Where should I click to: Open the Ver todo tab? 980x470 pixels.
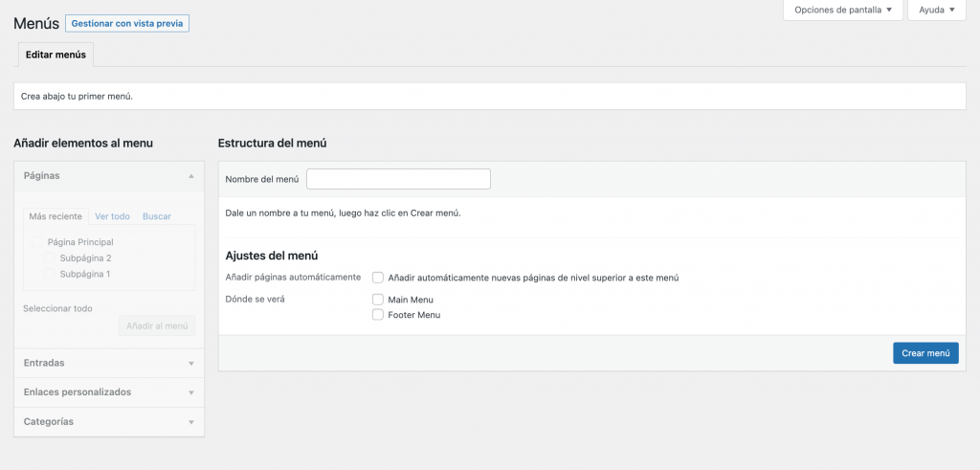click(112, 216)
